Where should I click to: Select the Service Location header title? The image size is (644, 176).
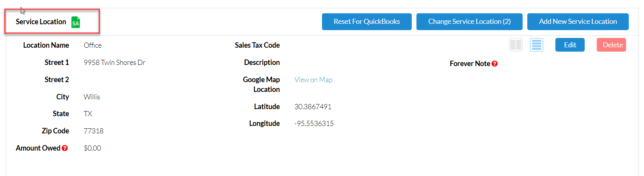[x=41, y=22]
